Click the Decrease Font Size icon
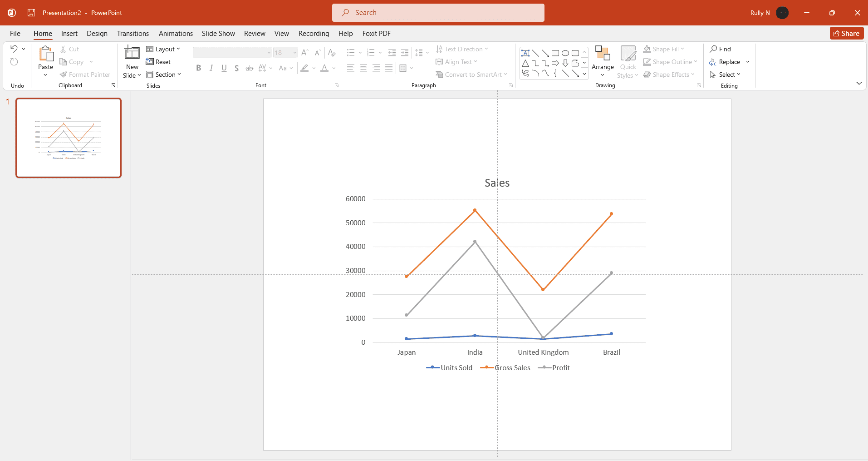 (x=318, y=53)
